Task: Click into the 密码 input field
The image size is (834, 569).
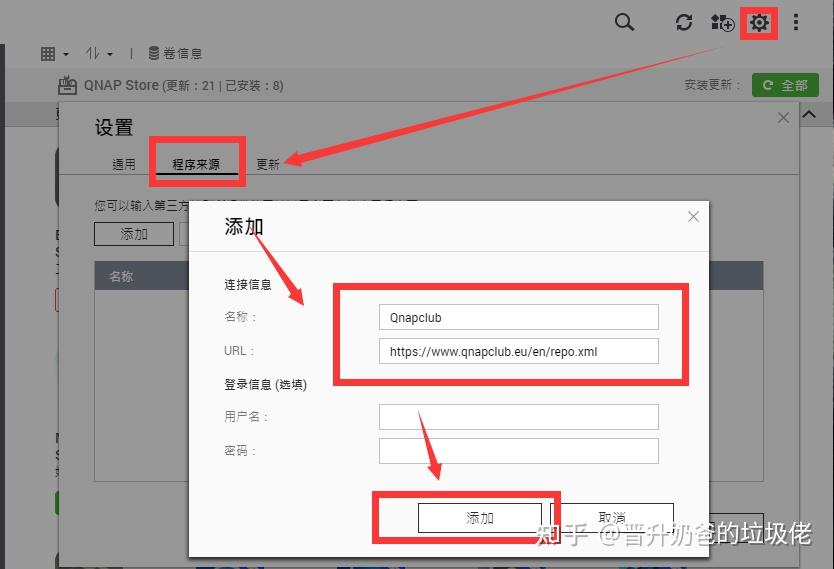Action: point(519,451)
